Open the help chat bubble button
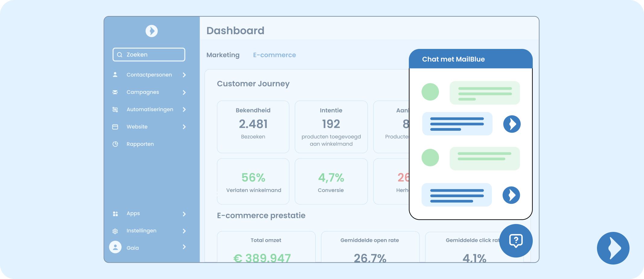The height and width of the screenshot is (279, 644). 516,241
